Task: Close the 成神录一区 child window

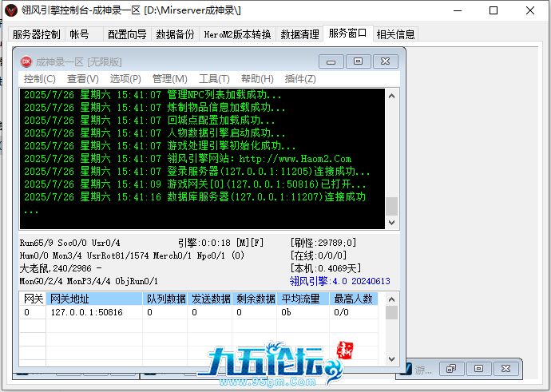Action: (x=386, y=61)
